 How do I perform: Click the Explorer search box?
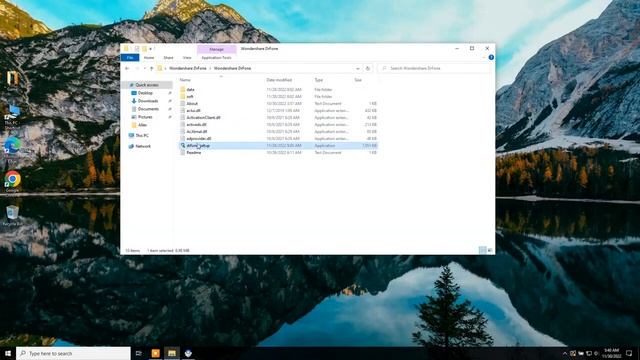pos(433,68)
